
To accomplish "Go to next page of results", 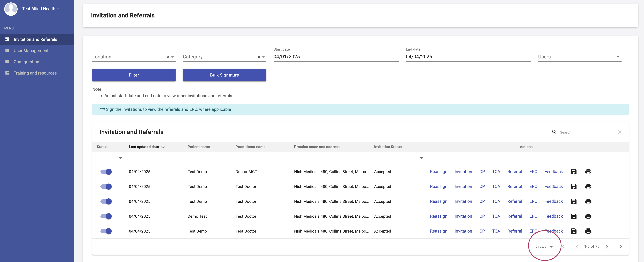I will click(607, 247).
